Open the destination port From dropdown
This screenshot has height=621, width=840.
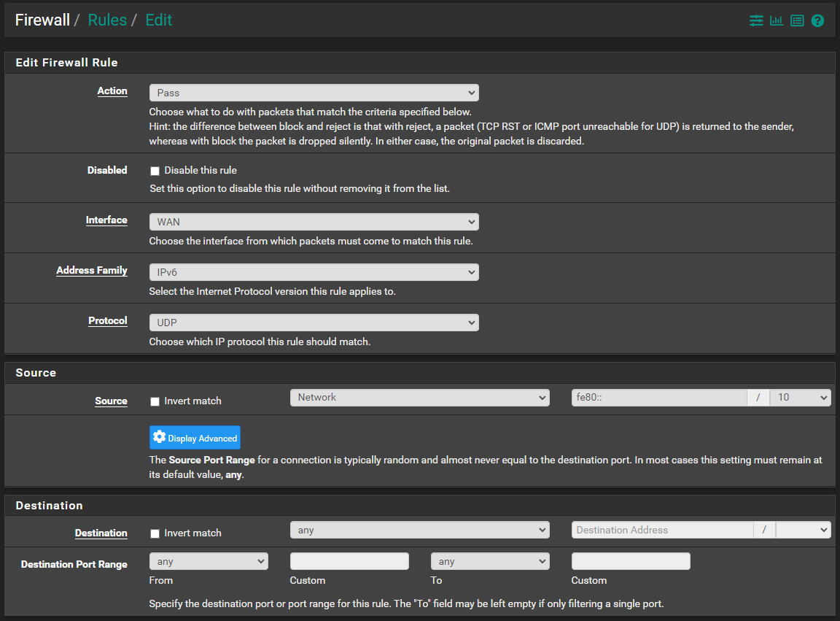tap(209, 561)
